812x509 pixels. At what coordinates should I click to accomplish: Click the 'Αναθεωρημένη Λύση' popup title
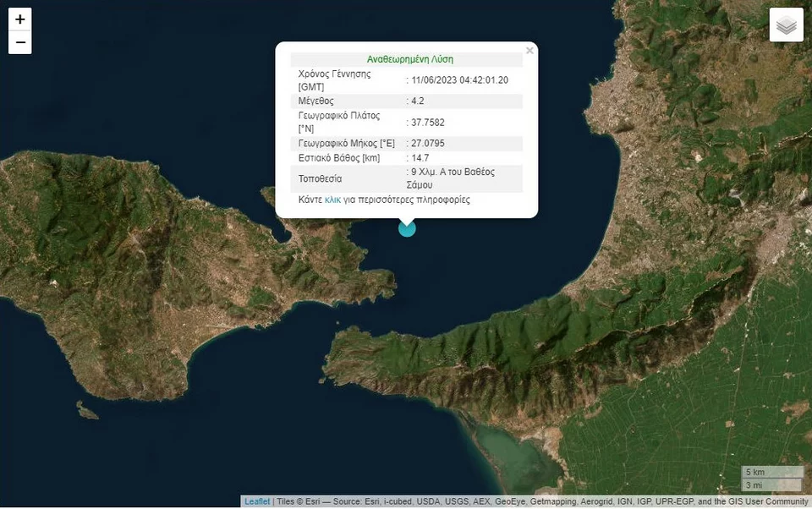click(409, 59)
